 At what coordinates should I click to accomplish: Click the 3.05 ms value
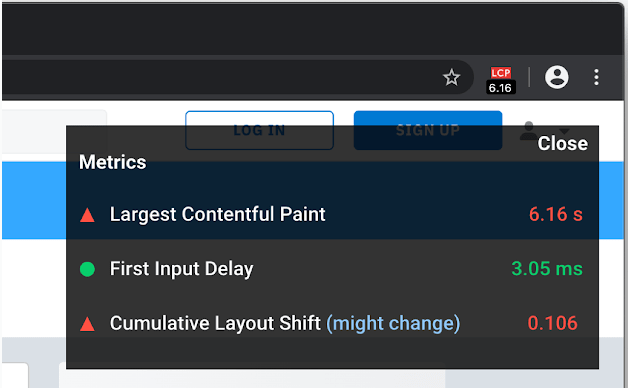point(547,269)
